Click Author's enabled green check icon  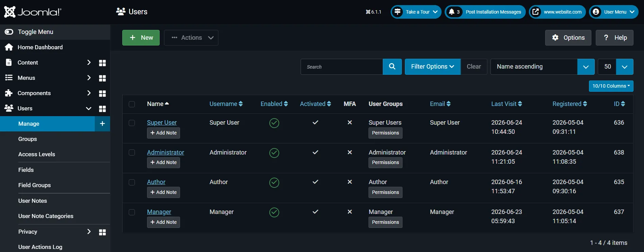pos(274,182)
